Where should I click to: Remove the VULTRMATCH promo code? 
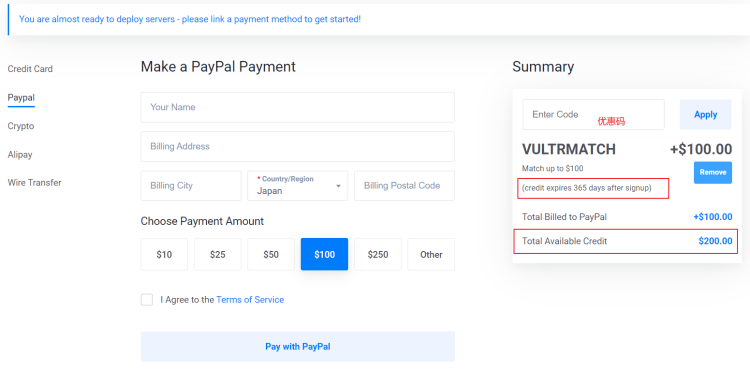(x=713, y=173)
